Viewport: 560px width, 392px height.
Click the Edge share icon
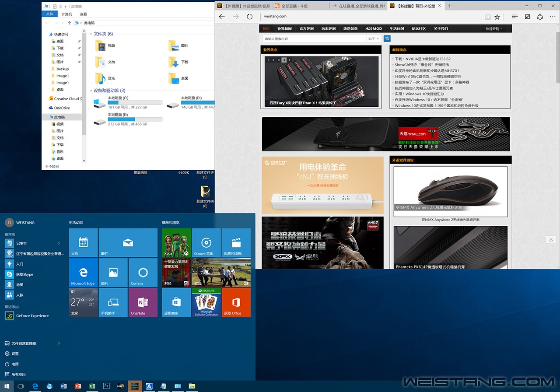[540, 17]
